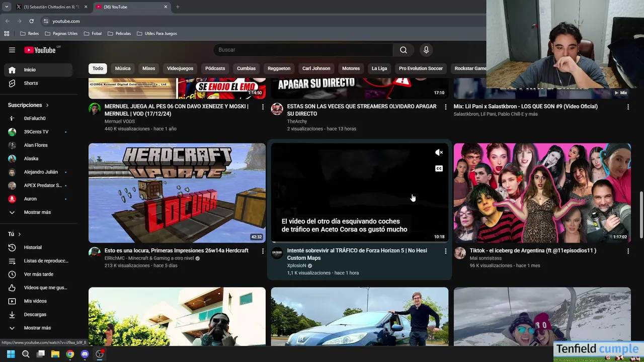Click the XplosioN channel avatar
This screenshot has height=362, width=644.
277,253
